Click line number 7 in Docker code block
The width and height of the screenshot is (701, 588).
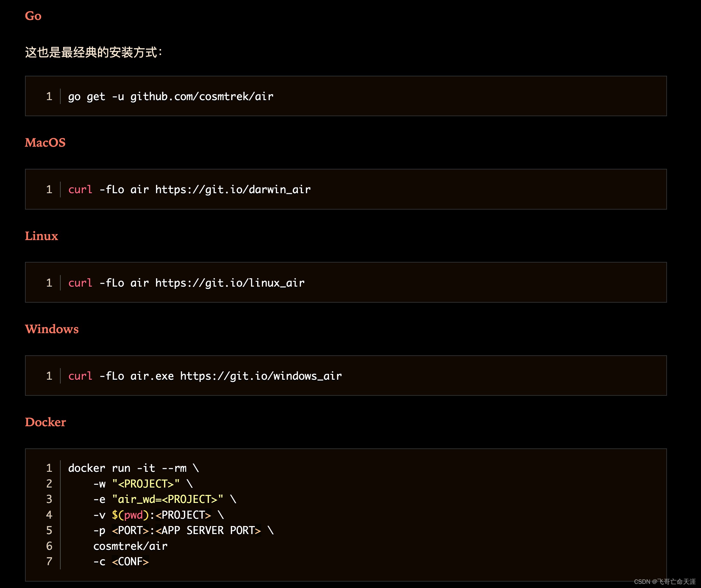tap(49, 562)
